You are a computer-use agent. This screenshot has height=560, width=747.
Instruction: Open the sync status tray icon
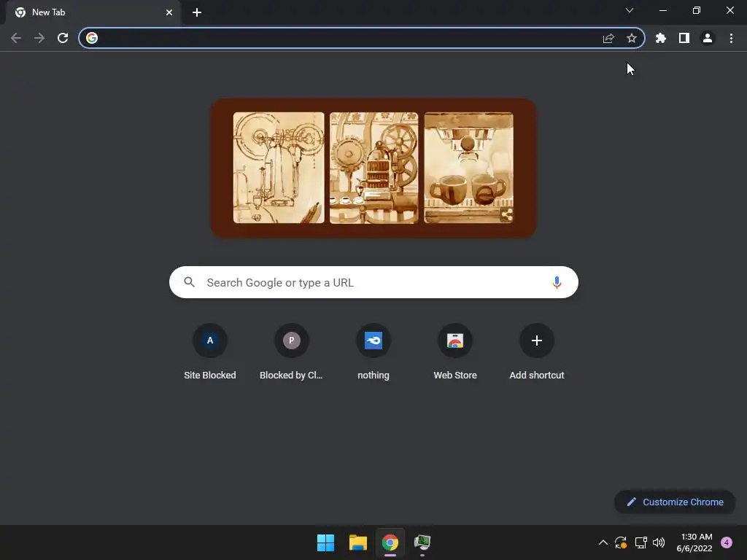coord(621,542)
